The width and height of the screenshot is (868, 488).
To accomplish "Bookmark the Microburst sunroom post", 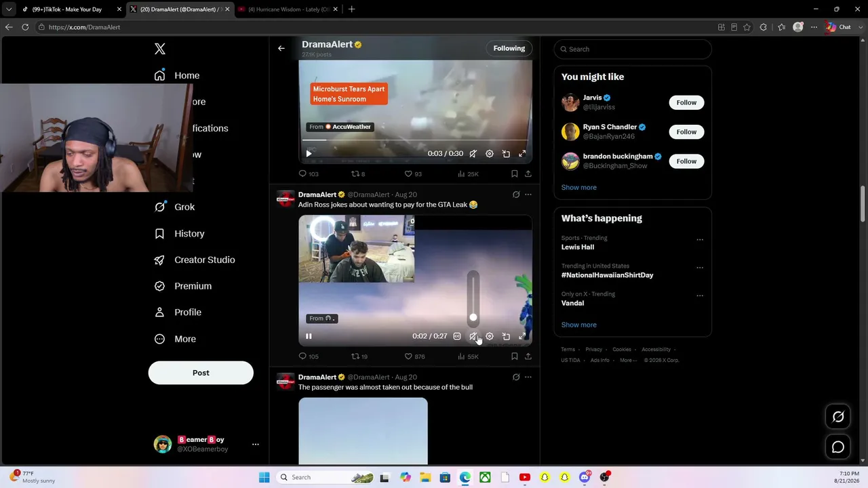I will (515, 174).
